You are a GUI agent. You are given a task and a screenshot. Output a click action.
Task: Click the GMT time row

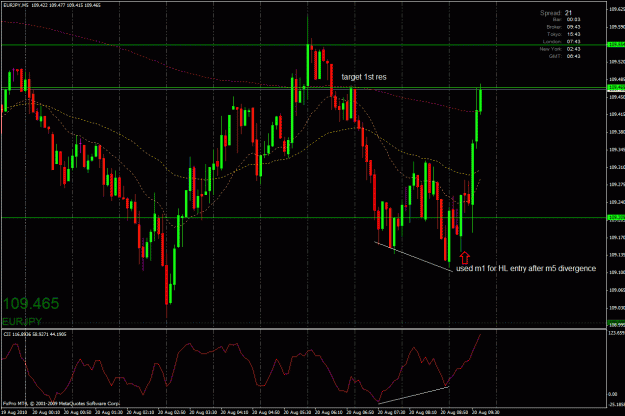564,56
